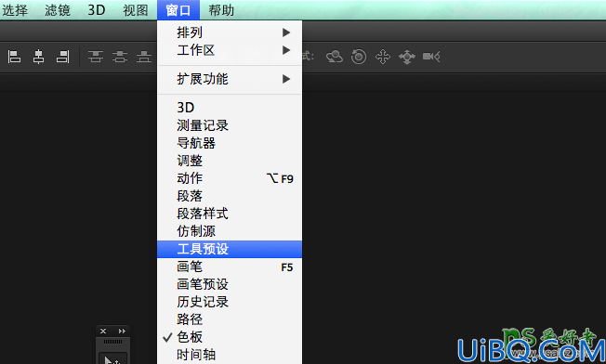The image size is (606, 364).
Task: Choose 调整 from the menu
Action: pos(230,161)
